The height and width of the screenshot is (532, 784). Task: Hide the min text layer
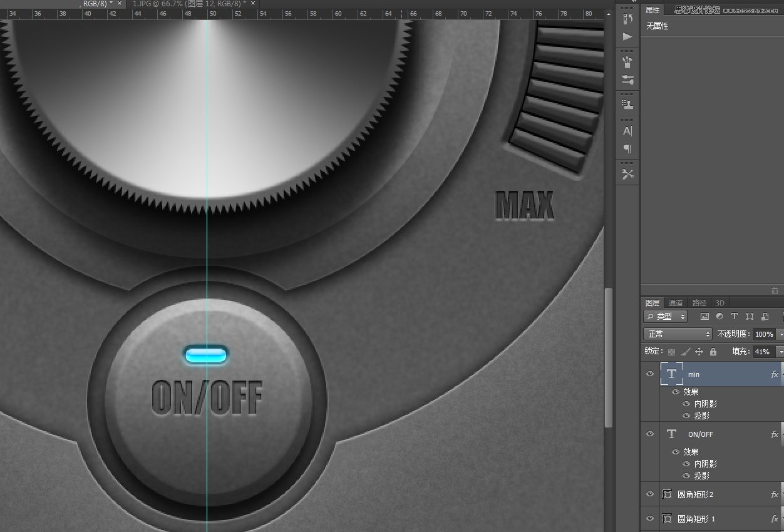point(650,374)
